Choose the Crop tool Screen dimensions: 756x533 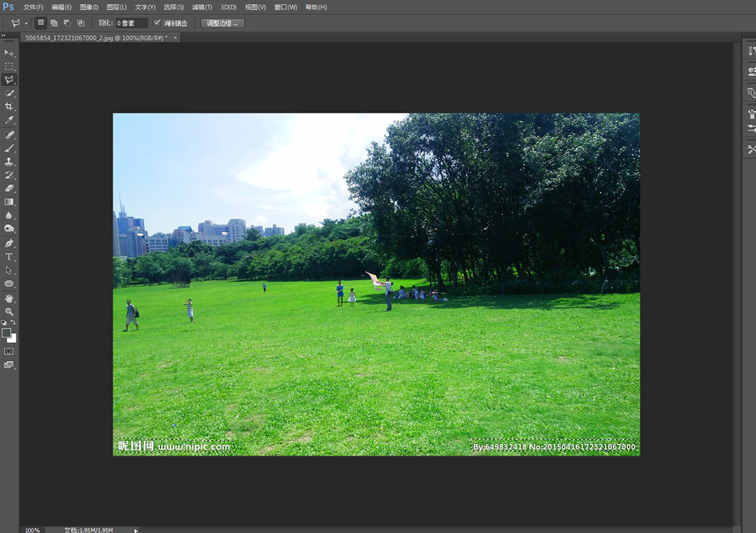(9, 106)
